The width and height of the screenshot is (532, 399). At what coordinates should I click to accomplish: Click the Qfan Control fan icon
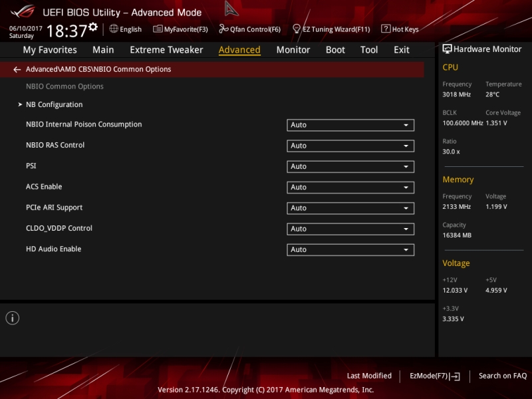223,29
